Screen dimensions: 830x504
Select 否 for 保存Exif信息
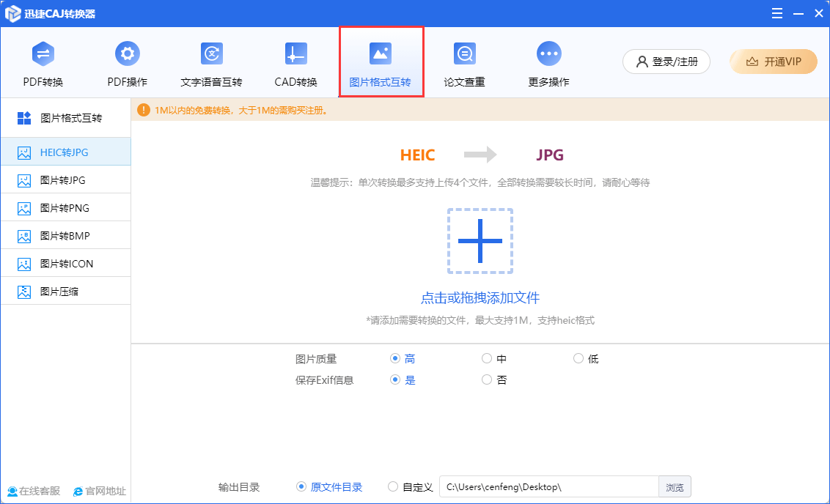click(487, 380)
